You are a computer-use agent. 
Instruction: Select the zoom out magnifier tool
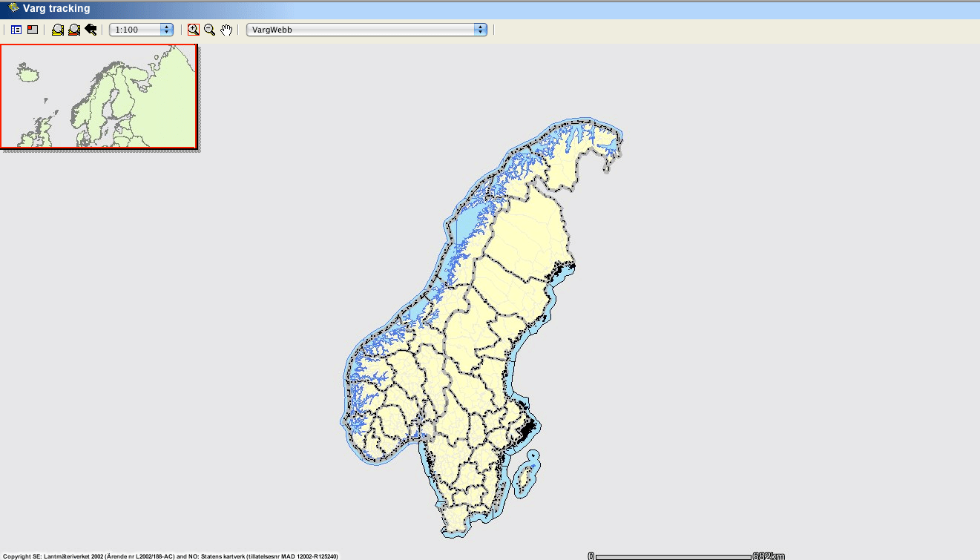tap(210, 30)
